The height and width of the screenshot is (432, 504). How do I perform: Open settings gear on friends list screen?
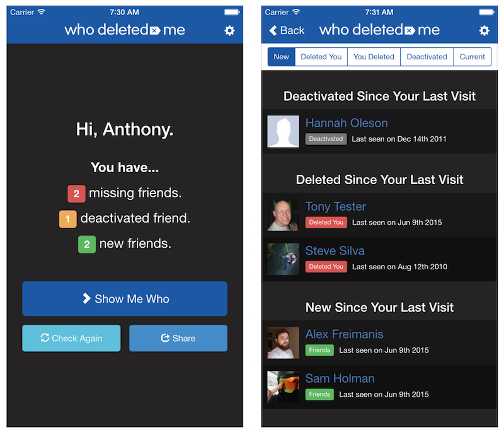click(x=484, y=31)
